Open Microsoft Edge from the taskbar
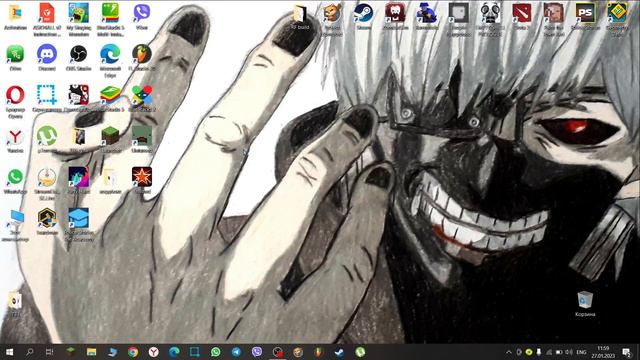Screen dimensions: 640x360 tap(174, 352)
